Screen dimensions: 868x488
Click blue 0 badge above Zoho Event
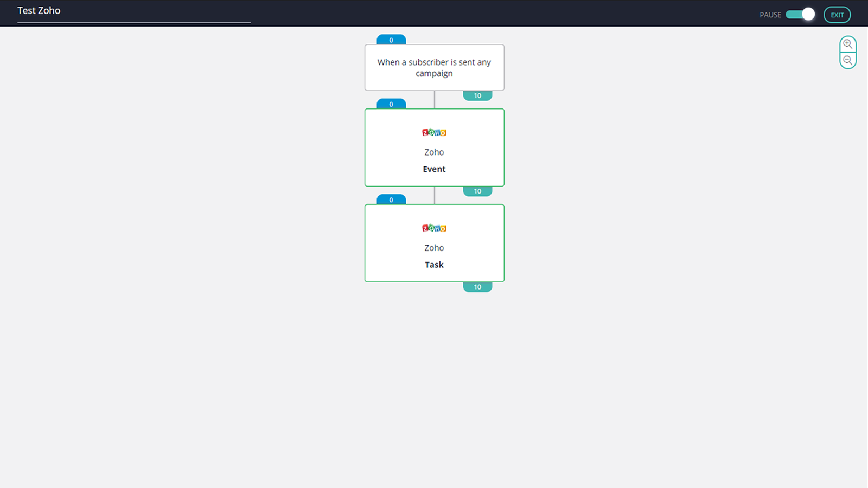[x=391, y=104]
